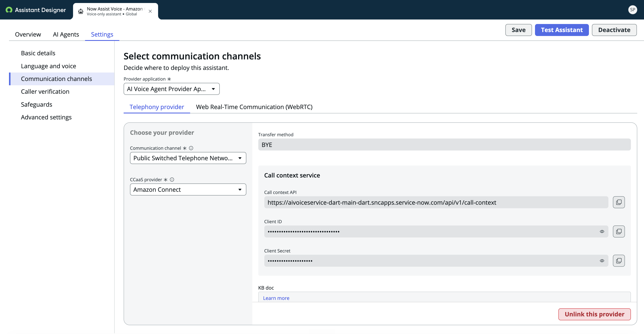Screen dimensions: 644x334
Task: Click the KB doc label
Action: [x=266, y=288]
